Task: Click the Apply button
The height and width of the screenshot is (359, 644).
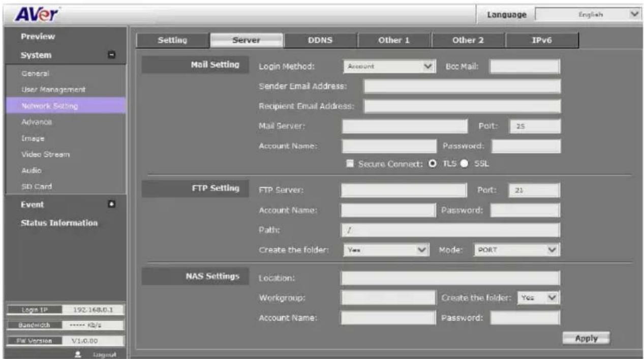Action: tap(586, 338)
